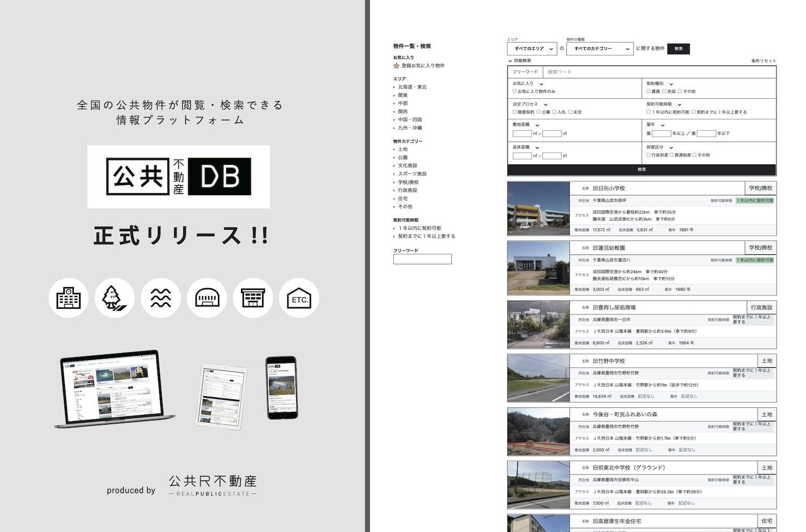Click the storefront warehouse category icon
Image resolution: width=806 pixels, height=532 pixels.
253,298
